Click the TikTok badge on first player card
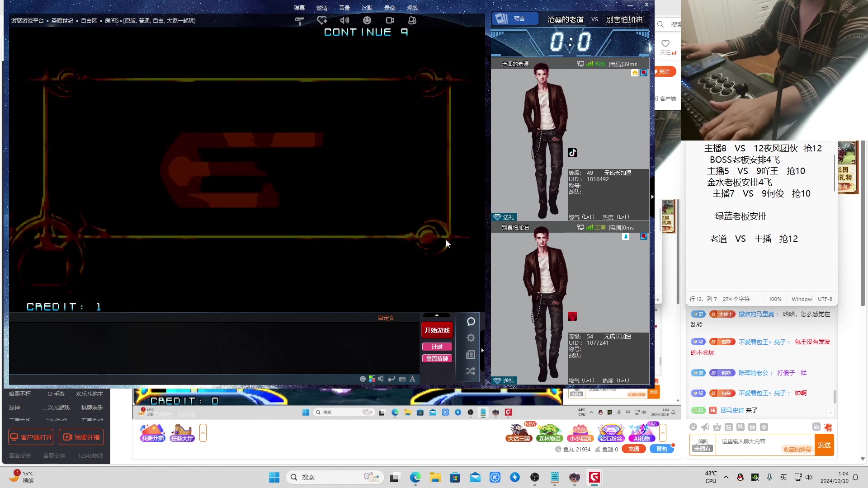This screenshot has width=868, height=488. (572, 153)
